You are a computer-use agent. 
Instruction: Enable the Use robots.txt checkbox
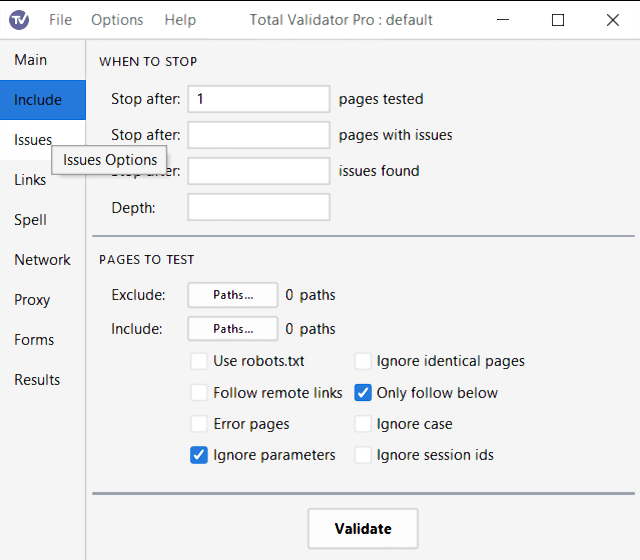pyautogui.click(x=199, y=361)
